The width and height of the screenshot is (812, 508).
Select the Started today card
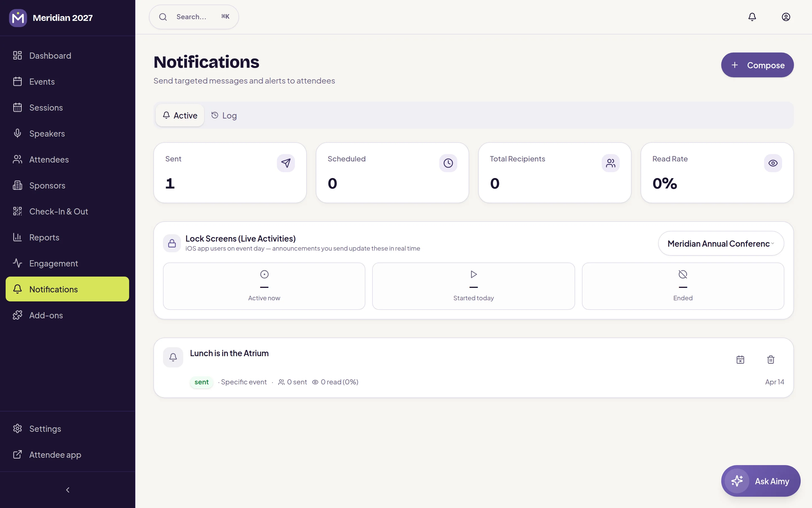tap(473, 286)
